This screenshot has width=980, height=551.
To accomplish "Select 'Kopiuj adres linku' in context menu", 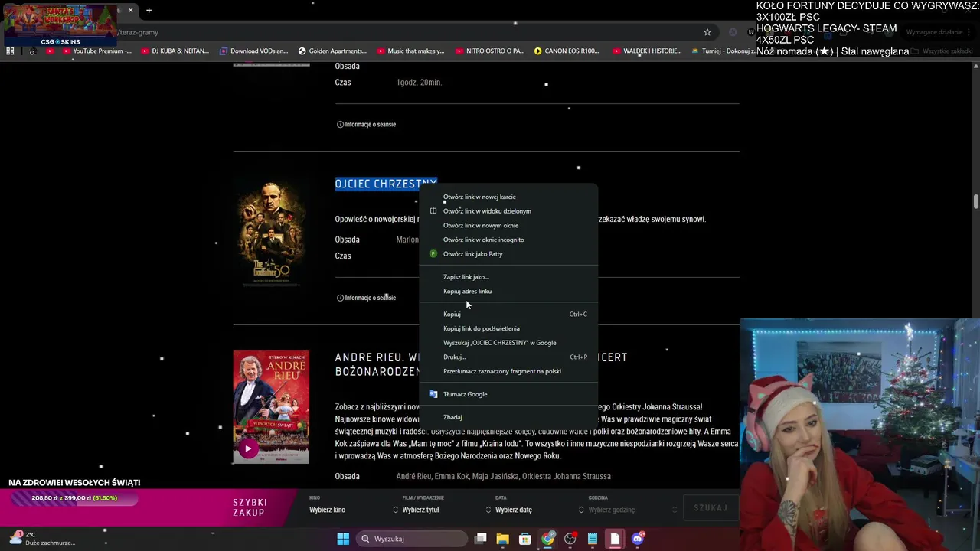I will coord(508,291).
